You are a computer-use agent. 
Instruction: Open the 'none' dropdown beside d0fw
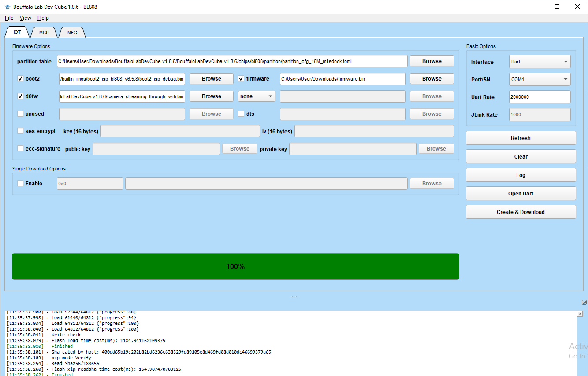pos(257,96)
